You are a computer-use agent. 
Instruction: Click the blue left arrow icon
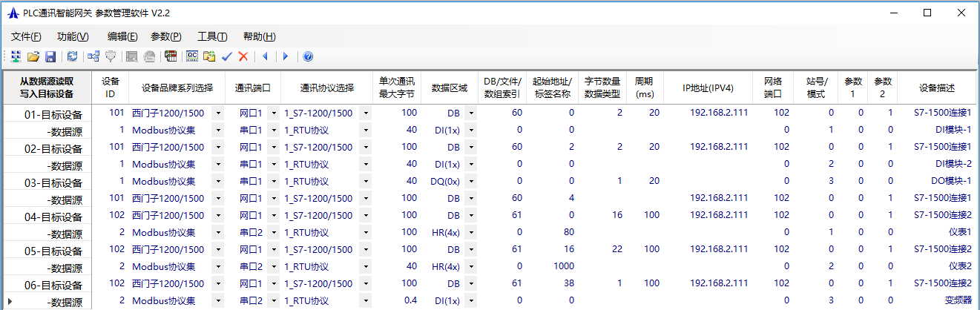(x=264, y=56)
